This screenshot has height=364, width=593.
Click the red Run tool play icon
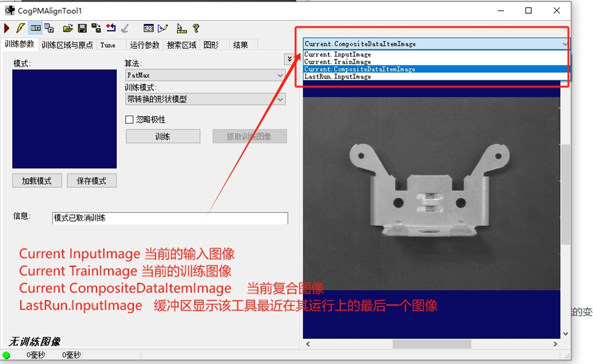pos(7,28)
